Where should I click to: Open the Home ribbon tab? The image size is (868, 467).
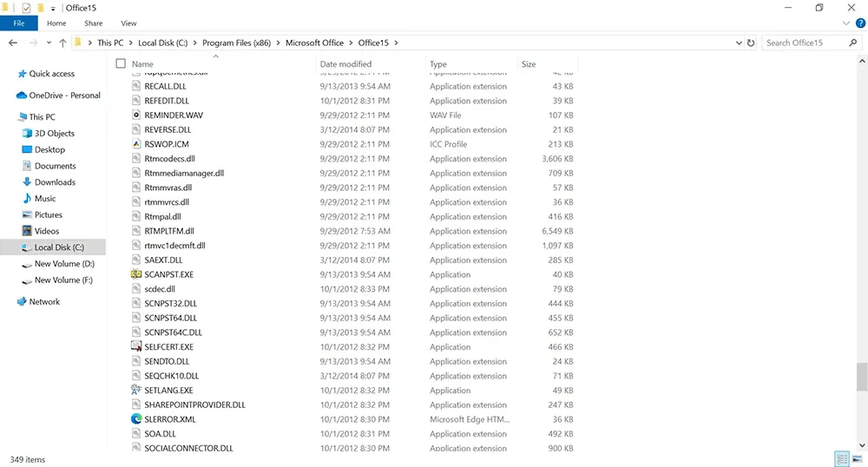(56, 23)
